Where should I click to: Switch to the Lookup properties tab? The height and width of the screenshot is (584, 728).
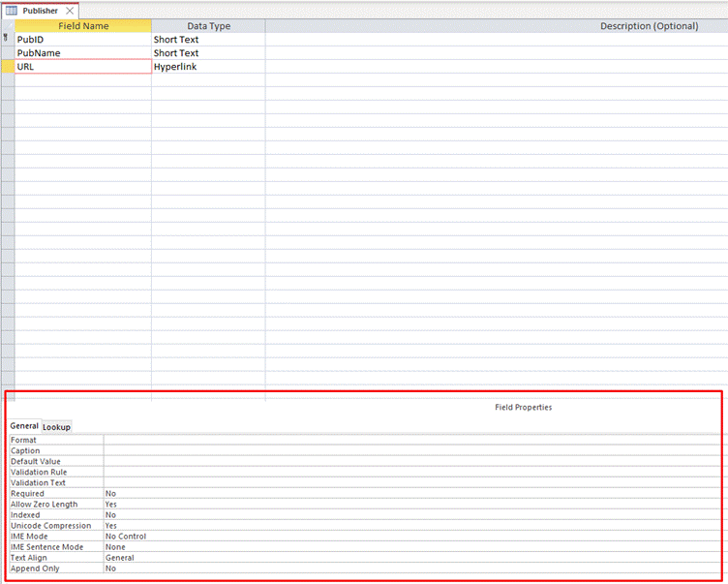click(56, 426)
